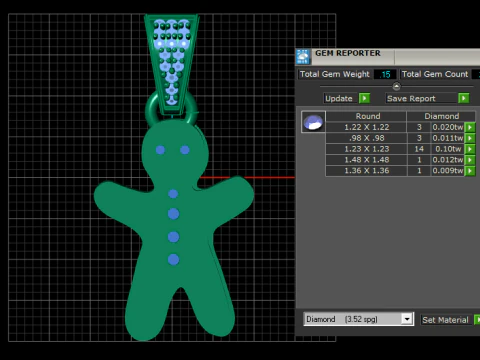Click the 0.10tw weight cell
Screen dimensions: 480x360
pos(447,149)
